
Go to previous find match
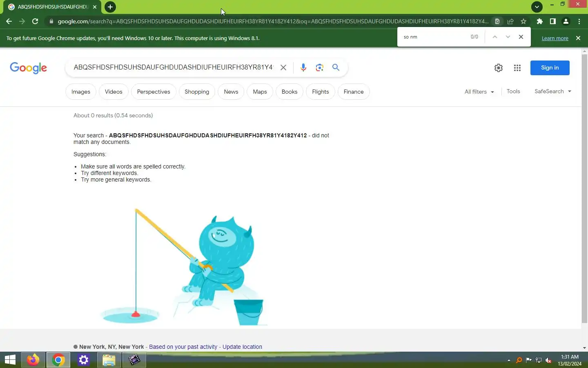click(495, 37)
